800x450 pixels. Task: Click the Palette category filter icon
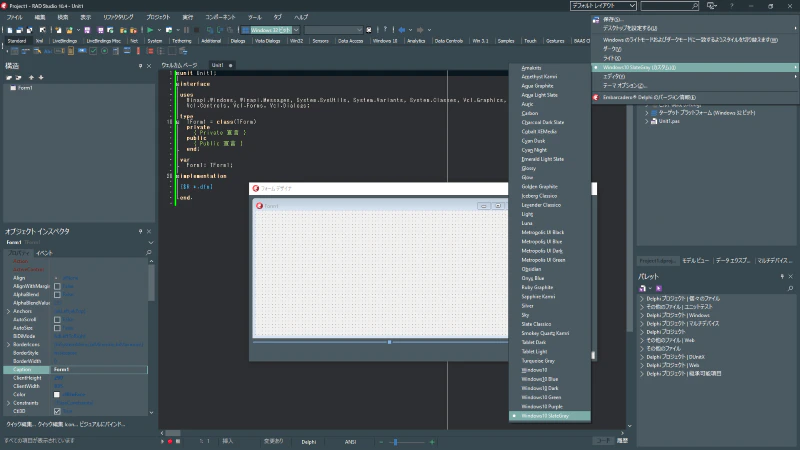coord(642,288)
